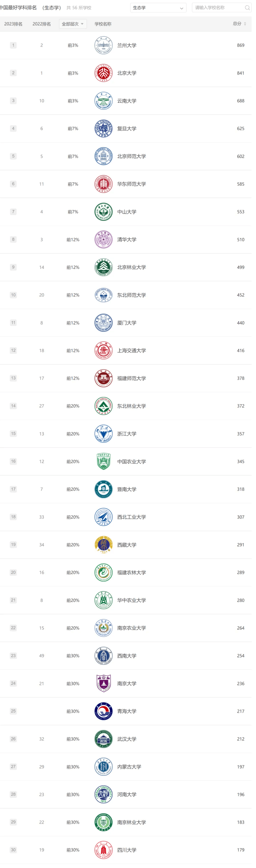Image resolution: width=256 pixels, height=868 pixels.
Task: Click the Nanjing University shield logo
Action: click(103, 683)
